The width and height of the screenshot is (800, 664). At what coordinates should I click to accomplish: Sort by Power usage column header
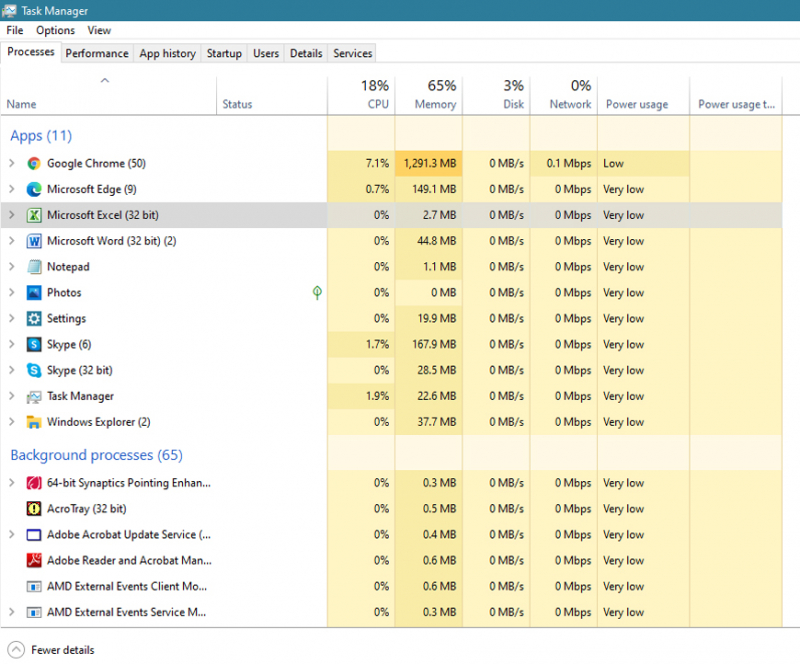(643, 95)
